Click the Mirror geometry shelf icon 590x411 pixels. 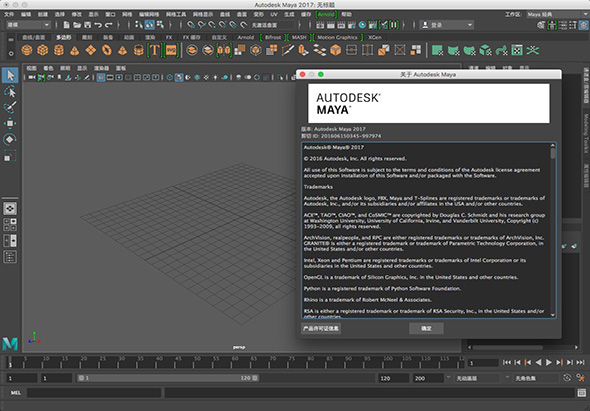click(224, 50)
